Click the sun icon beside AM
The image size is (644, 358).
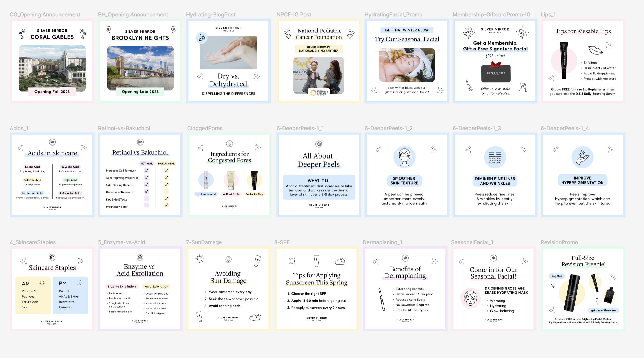(x=42, y=283)
